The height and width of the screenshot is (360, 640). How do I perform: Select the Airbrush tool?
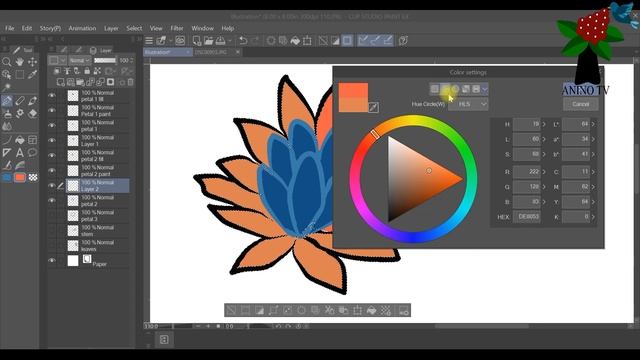(x=7, y=113)
